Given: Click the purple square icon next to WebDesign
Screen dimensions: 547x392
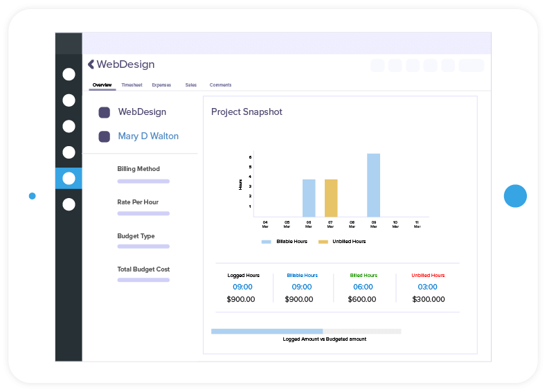Looking at the screenshot, I should (x=105, y=112).
